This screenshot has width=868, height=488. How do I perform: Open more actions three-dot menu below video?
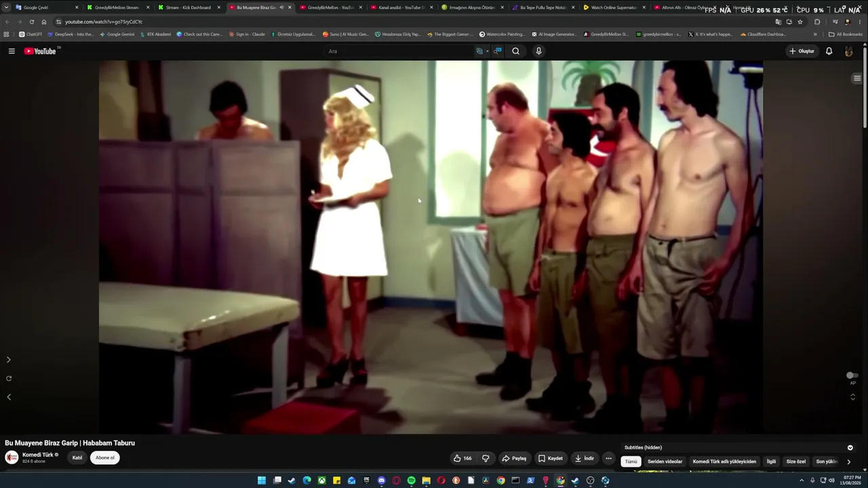click(x=608, y=458)
